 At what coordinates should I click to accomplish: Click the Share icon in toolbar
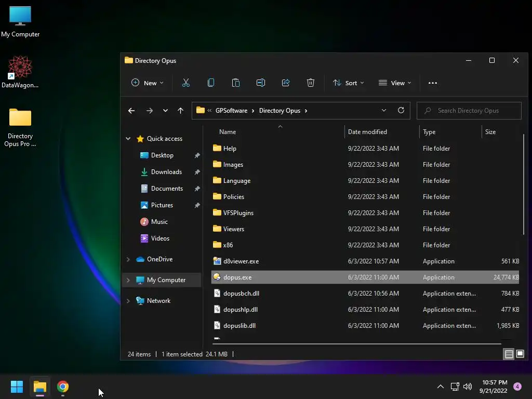tap(286, 83)
